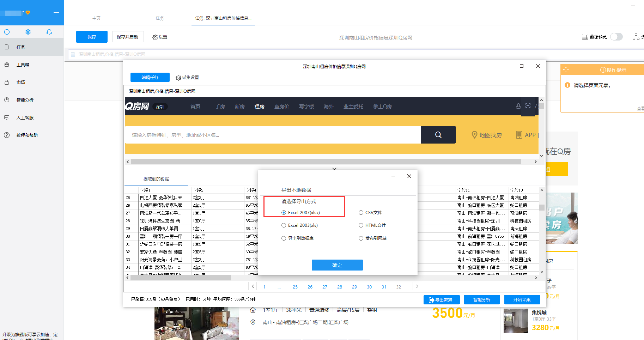This screenshot has width=644, height=340.
Task: Click the 编辑任务 button
Action: tap(150, 77)
